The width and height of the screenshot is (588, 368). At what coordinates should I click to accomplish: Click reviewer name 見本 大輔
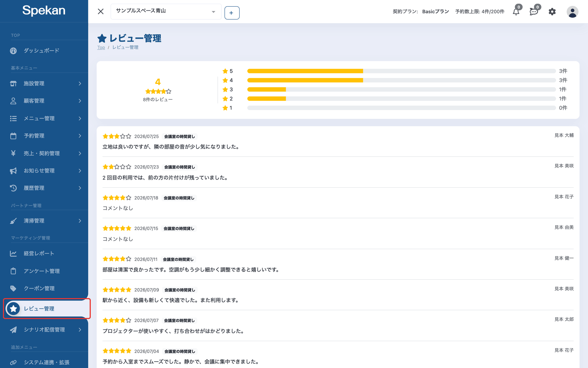[564, 135]
